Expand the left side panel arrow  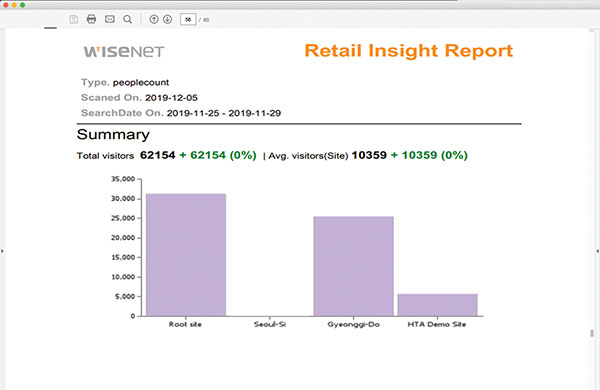[2, 251]
